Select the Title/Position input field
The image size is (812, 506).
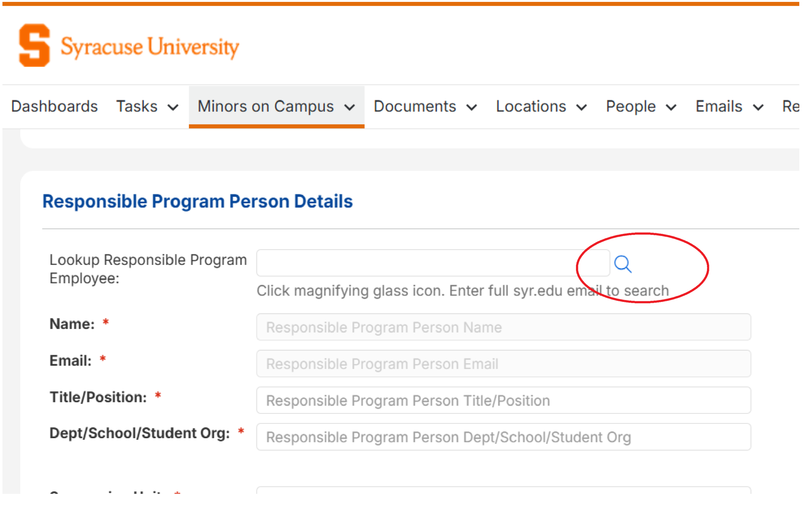tap(503, 400)
